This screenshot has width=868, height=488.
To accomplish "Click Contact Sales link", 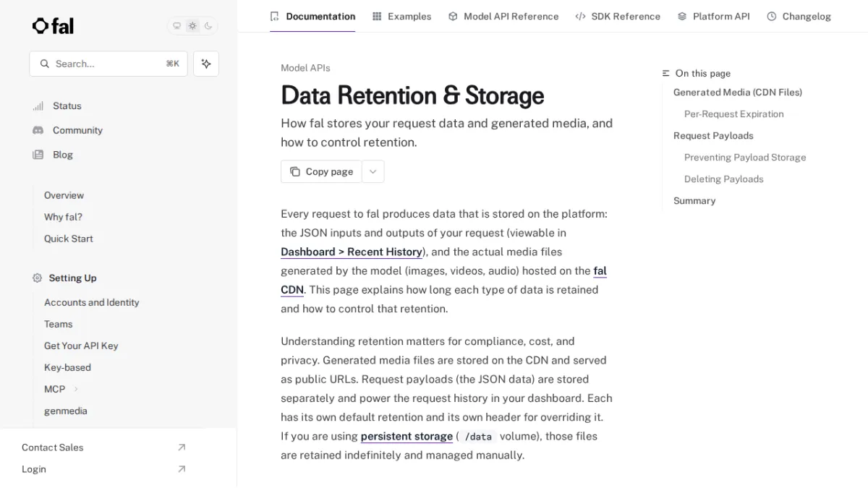I will (x=53, y=448).
